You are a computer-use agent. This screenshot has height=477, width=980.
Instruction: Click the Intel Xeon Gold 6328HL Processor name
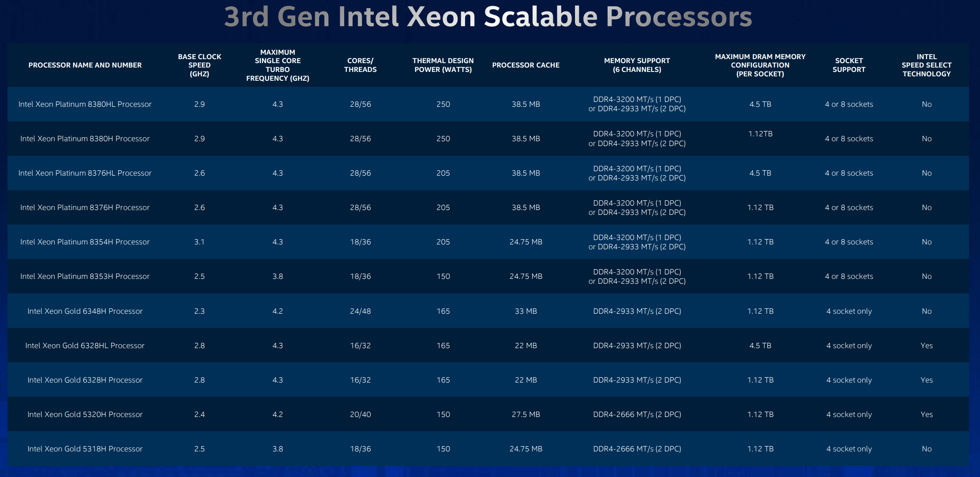coord(85,346)
